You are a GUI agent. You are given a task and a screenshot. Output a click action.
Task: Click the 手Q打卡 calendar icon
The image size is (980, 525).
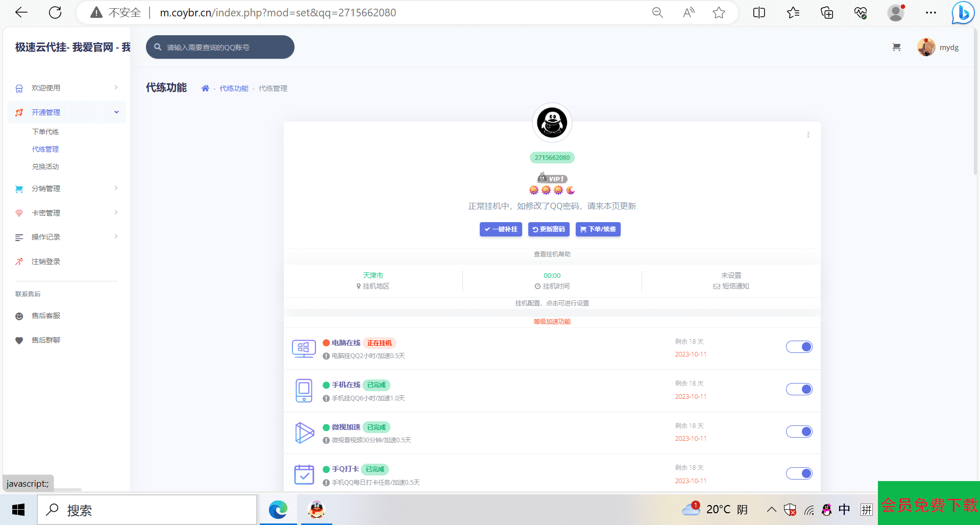coord(304,475)
